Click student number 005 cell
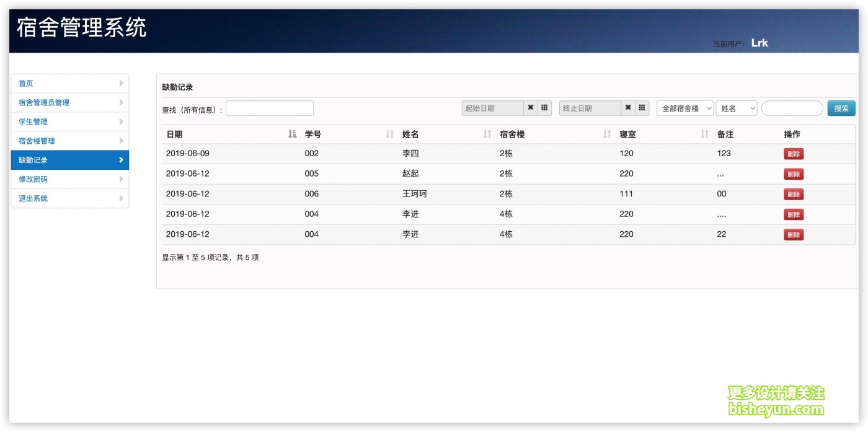Image resolution: width=868 pixels, height=432 pixels. [312, 174]
